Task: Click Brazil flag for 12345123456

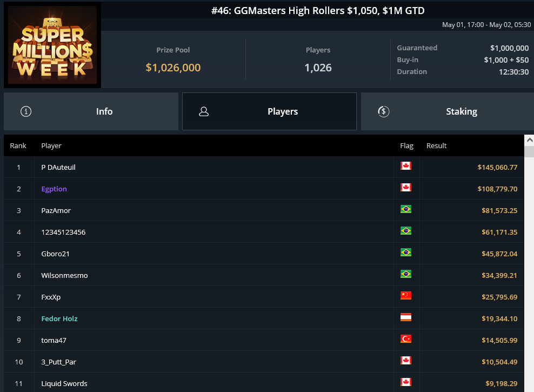Action: (x=406, y=230)
